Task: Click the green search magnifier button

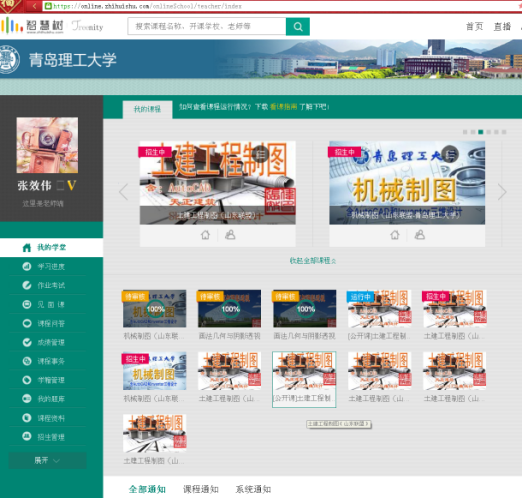Action: point(298,27)
